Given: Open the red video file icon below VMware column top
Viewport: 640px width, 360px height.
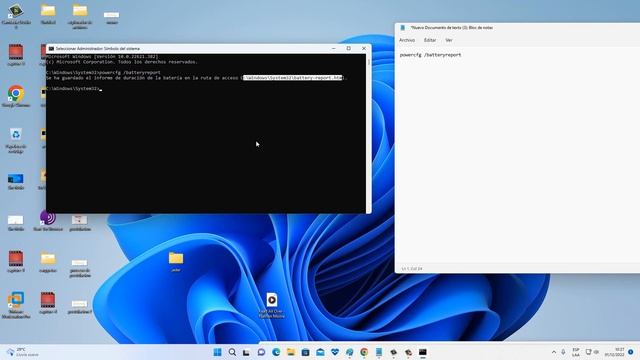Looking at the screenshot, I should coord(16,55).
